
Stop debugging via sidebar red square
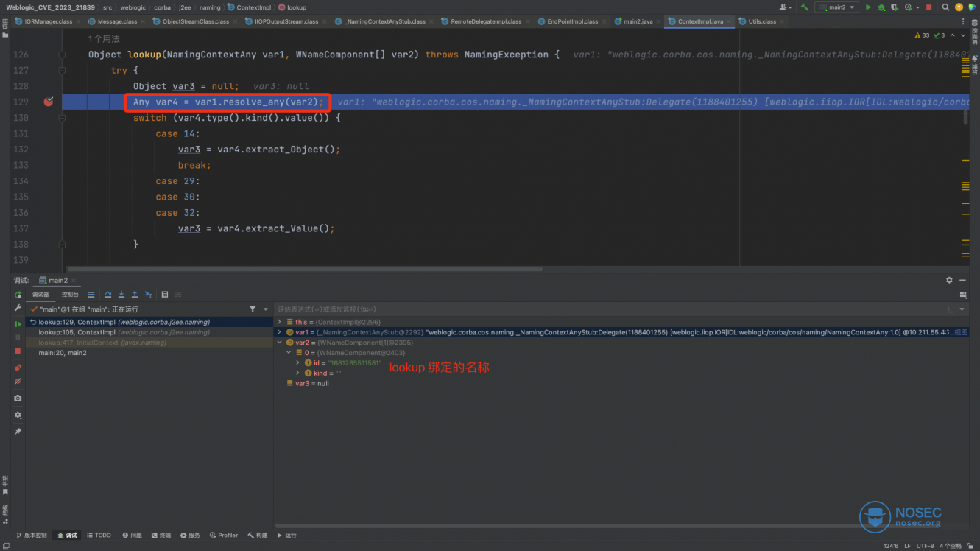[18, 351]
